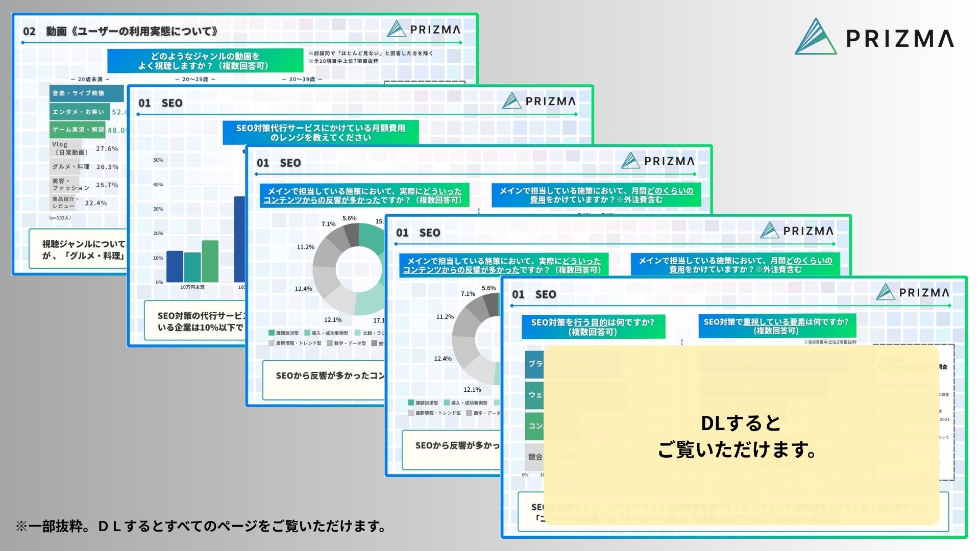Click the '※一部抜粋' footnote text at bottom
This screenshot has width=980, height=551.
(x=201, y=526)
